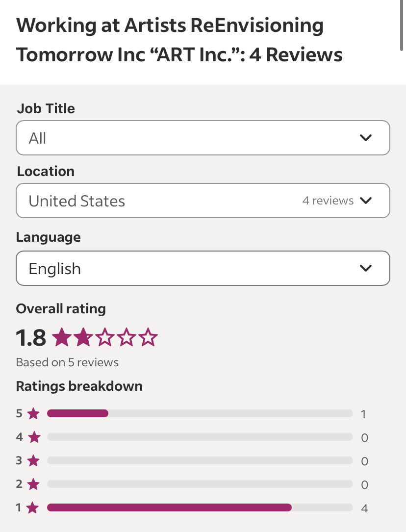Click the Job Title chevron arrow
The image size is (406, 532).
(x=366, y=138)
